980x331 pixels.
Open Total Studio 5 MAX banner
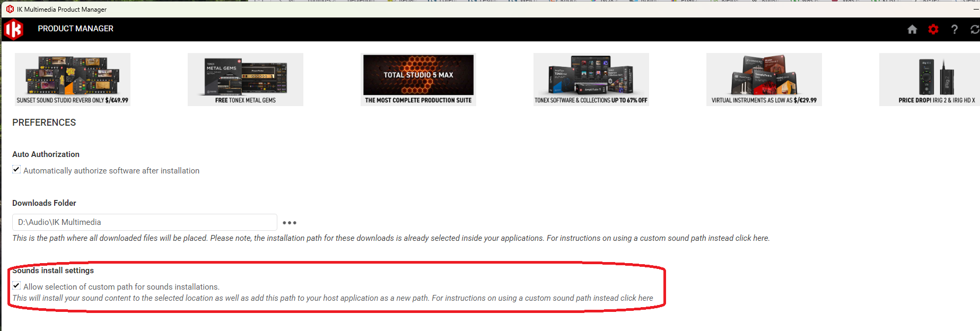point(418,80)
